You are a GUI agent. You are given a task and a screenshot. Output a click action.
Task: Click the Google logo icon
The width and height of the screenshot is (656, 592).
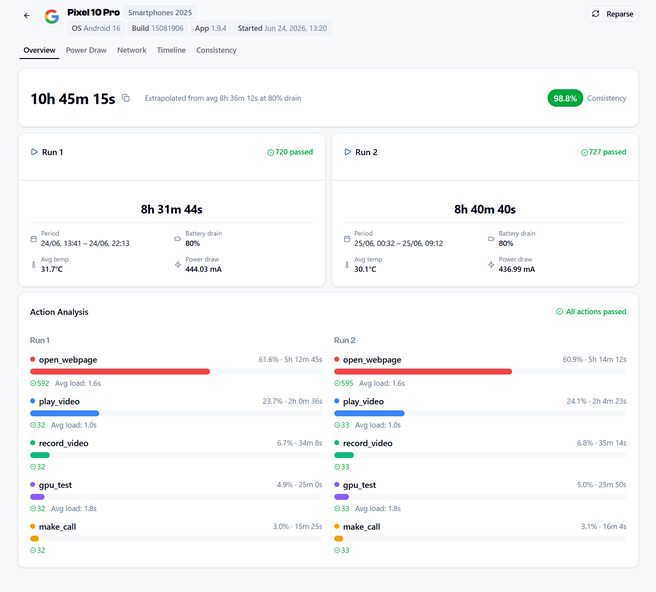52,17
